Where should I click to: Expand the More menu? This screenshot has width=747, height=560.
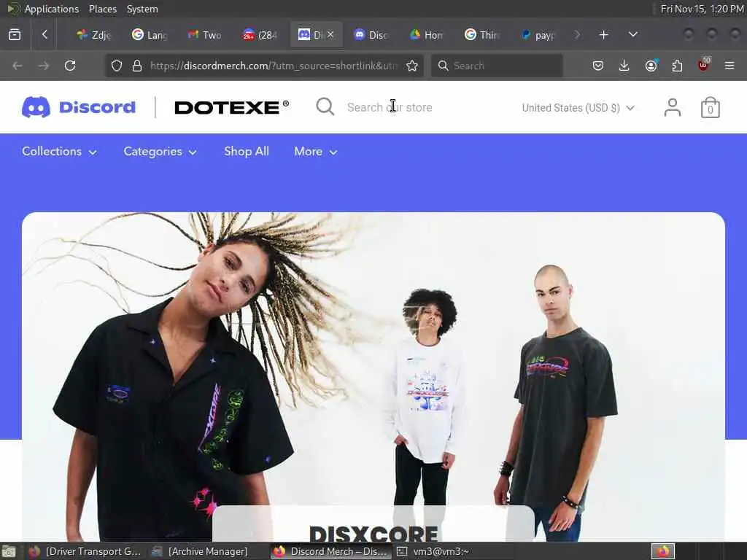pos(316,152)
